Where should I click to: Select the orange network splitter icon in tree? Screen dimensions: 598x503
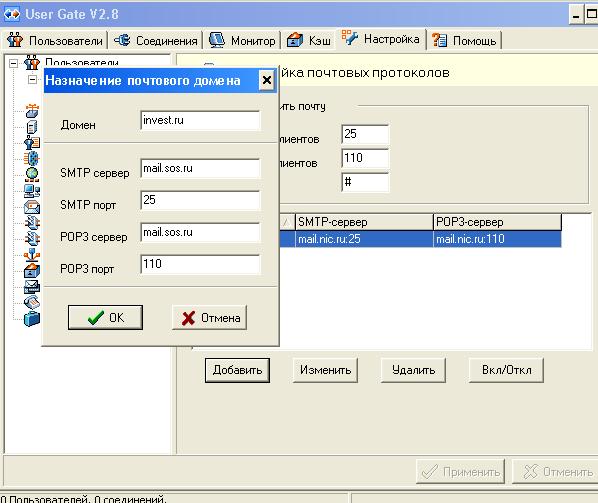click(32, 254)
